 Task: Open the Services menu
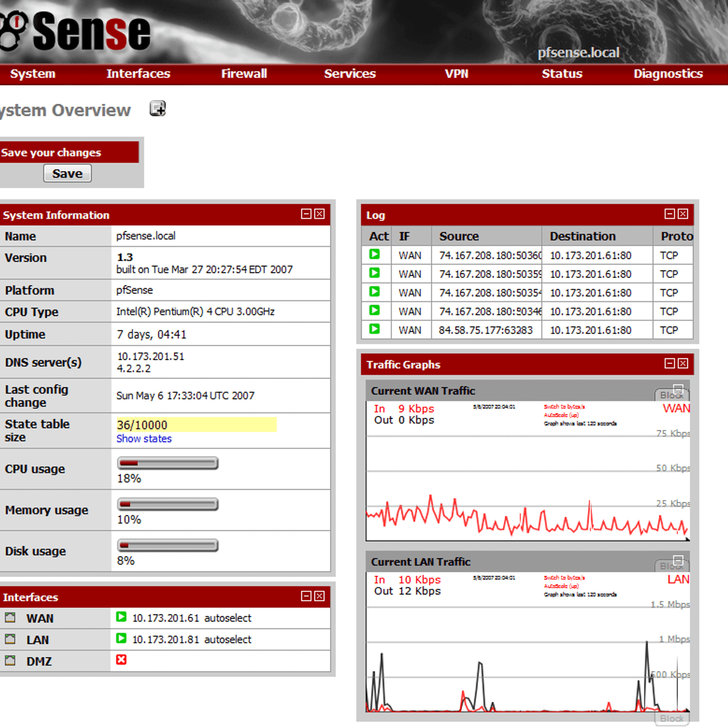pos(350,74)
